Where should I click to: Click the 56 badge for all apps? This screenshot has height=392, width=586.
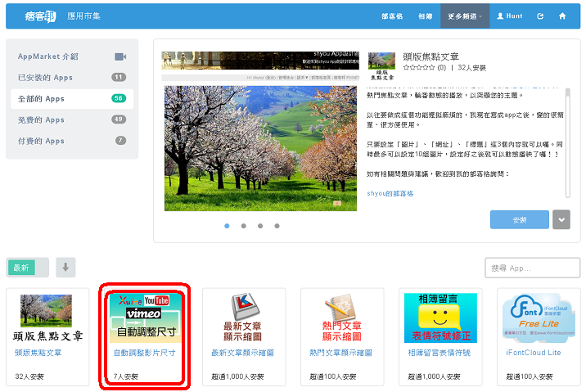tap(119, 98)
